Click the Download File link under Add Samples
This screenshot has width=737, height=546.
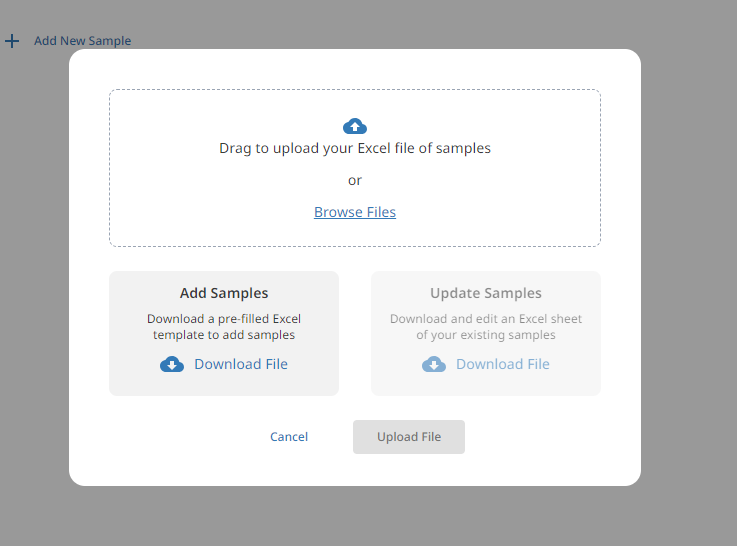point(241,364)
